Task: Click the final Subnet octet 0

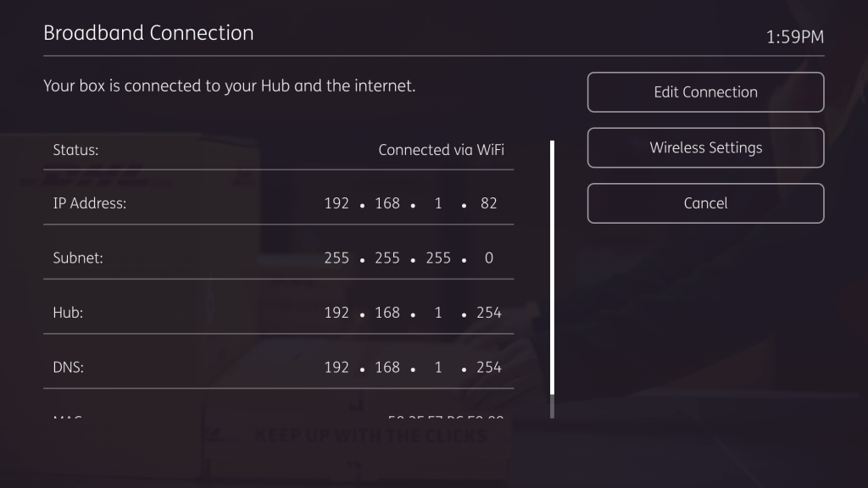Action: 489,258
